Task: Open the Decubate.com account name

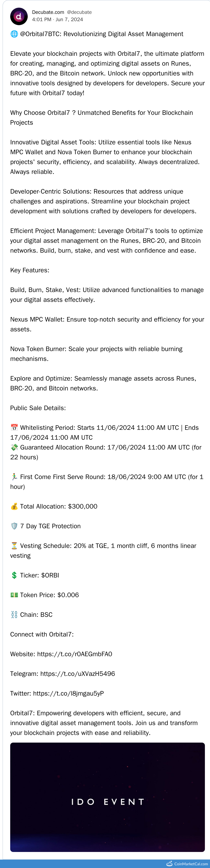Action: coord(48,12)
